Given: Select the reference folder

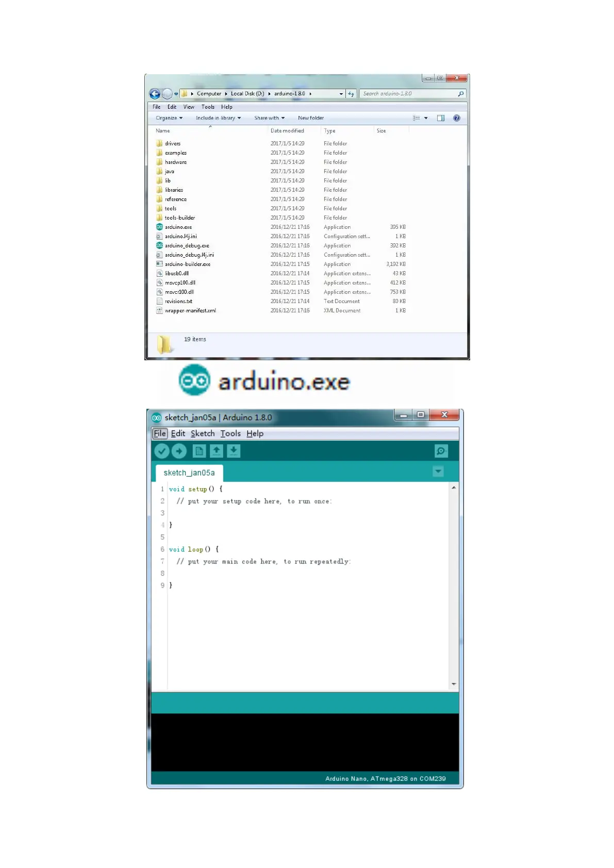Looking at the screenshot, I should [176, 199].
